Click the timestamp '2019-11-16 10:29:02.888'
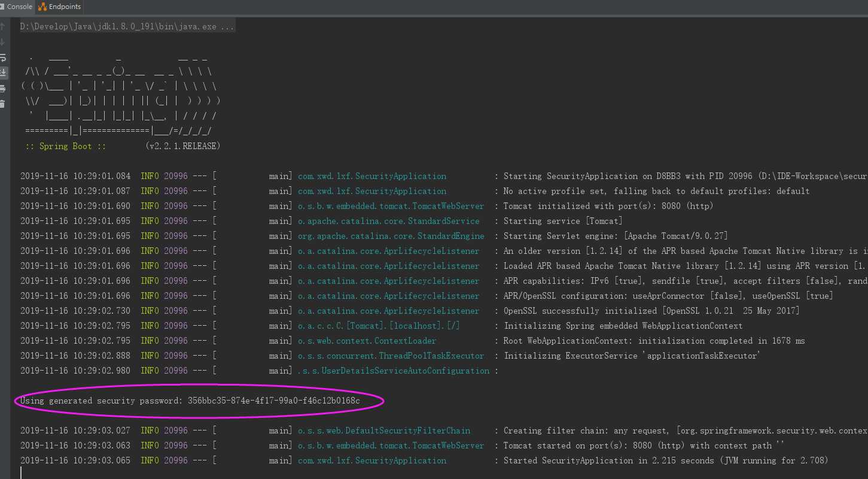The width and height of the screenshot is (868, 479). tap(75, 356)
